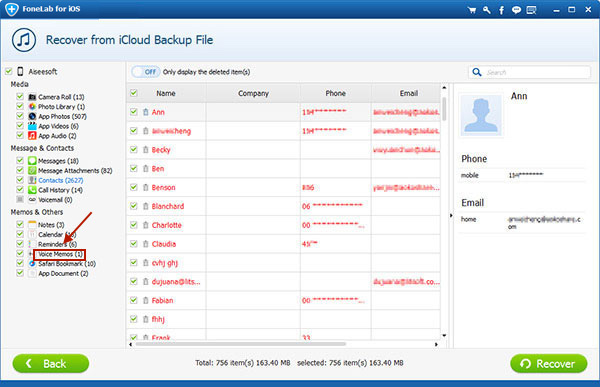Click the contact list scroll-up arrow
Image resolution: width=600 pixels, height=387 pixels.
click(x=444, y=88)
